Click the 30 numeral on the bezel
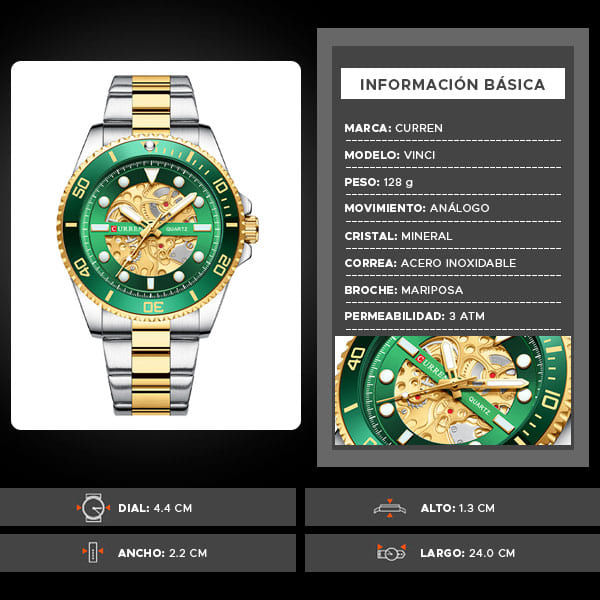Screen dimensions: 600x600 (153, 307)
